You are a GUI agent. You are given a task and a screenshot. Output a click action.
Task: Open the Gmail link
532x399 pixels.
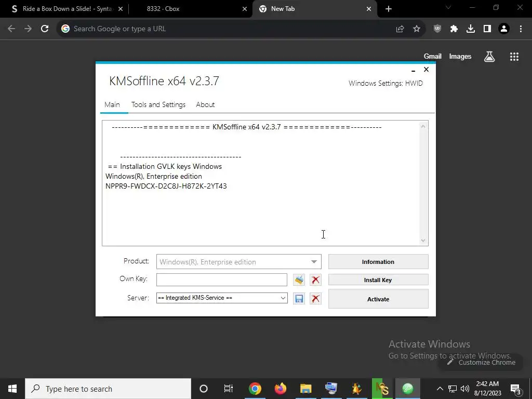[433, 57]
